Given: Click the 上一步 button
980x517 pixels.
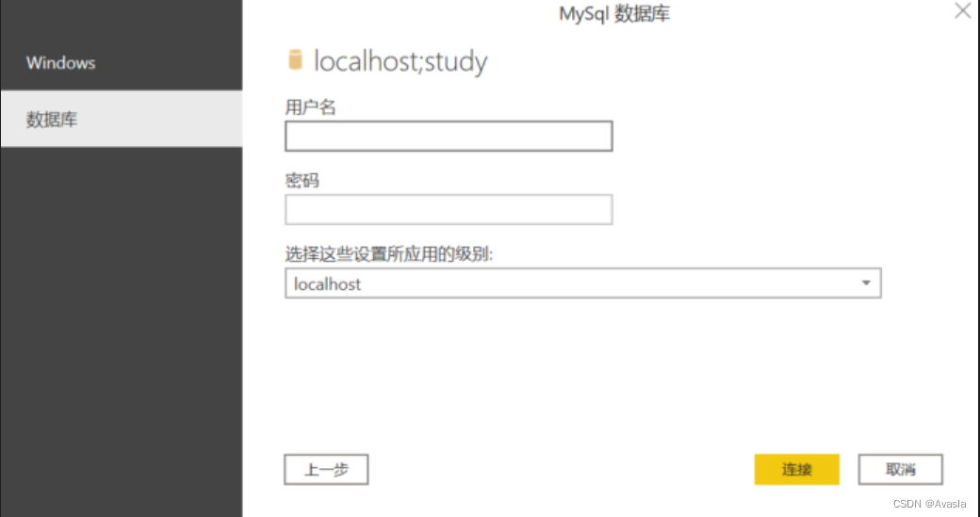Looking at the screenshot, I should [326, 470].
